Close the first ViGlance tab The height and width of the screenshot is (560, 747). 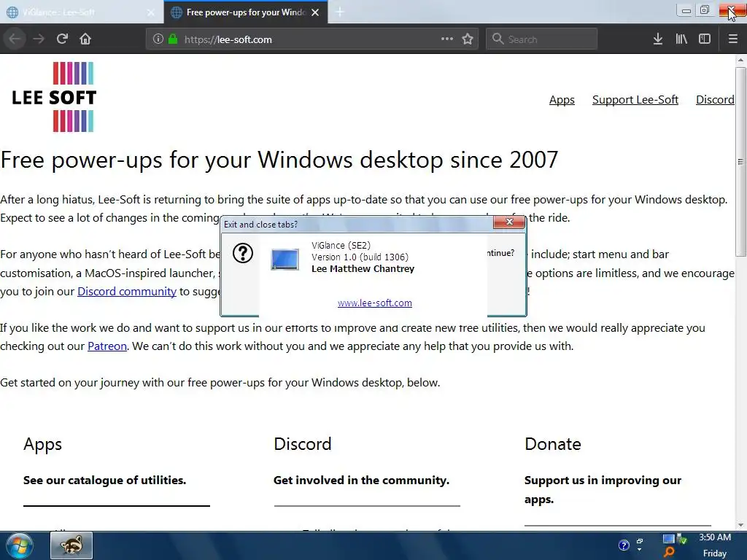(x=150, y=12)
